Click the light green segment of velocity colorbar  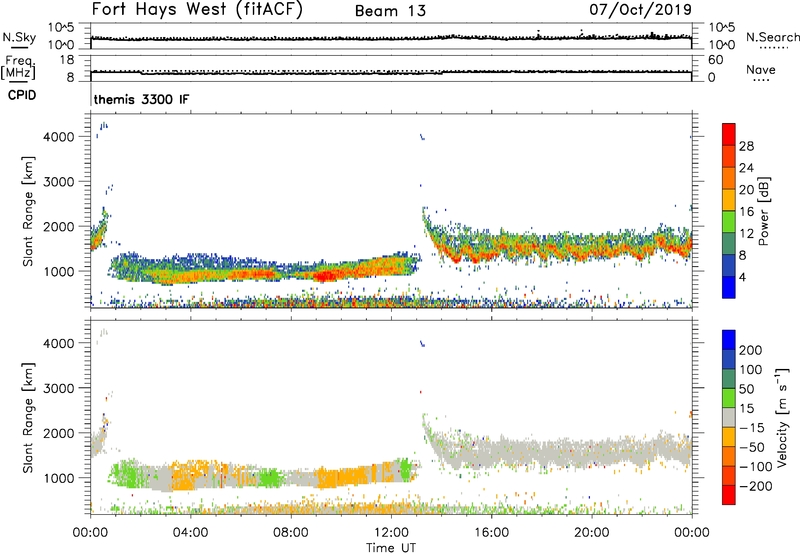[729, 398]
